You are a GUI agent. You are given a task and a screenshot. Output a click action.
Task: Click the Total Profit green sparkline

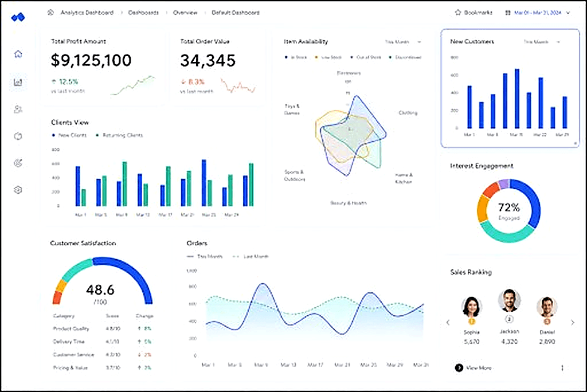pyautogui.click(x=133, y=85)
